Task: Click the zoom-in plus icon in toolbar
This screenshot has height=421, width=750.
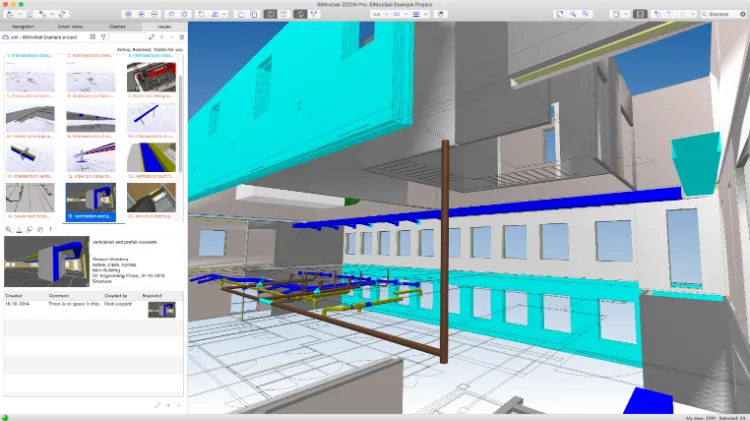Action: click(x=140, y=15)
